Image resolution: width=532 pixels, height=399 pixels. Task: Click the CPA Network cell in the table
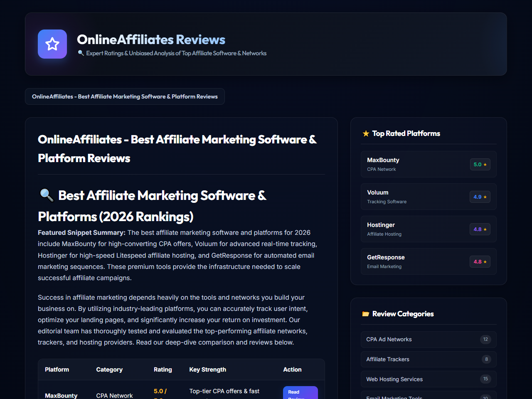point(114,395)
